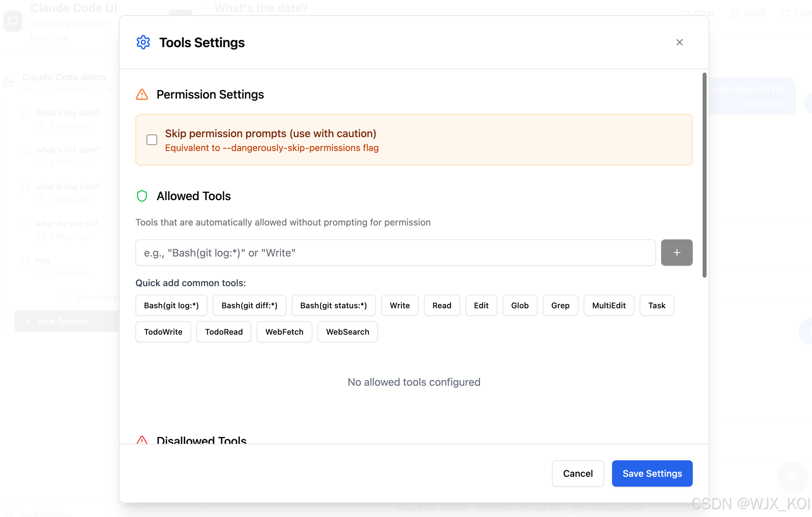Viewport: 812px width, 517px height.
Task: Focus the allowed tools text input
Action: 395,253
